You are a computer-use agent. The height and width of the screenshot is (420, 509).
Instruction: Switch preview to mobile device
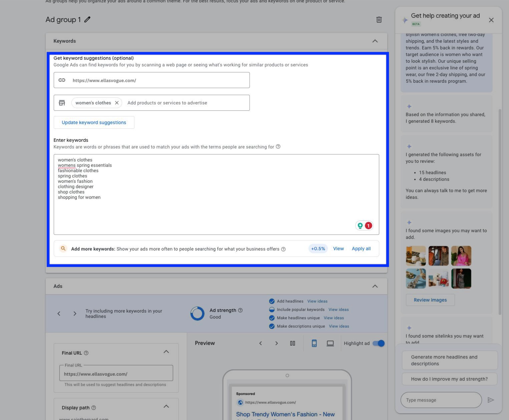(314, 343)
